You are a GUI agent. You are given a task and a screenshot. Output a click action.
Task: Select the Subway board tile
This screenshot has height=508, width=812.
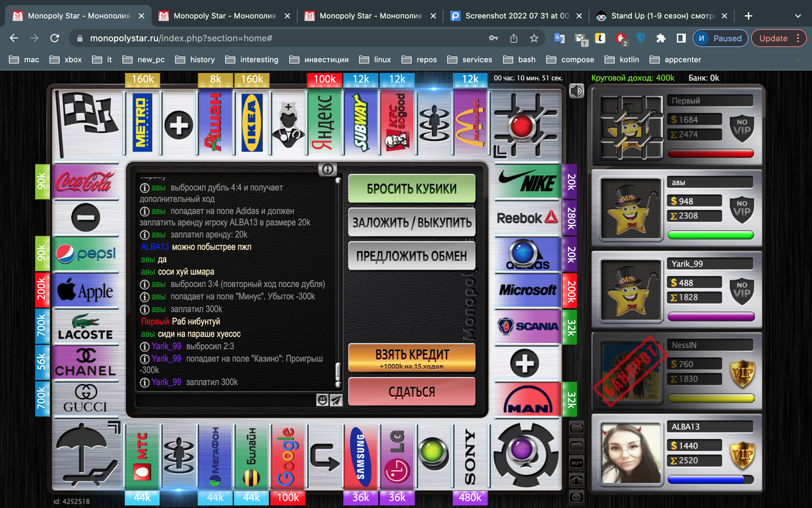[x=361, y=123]
